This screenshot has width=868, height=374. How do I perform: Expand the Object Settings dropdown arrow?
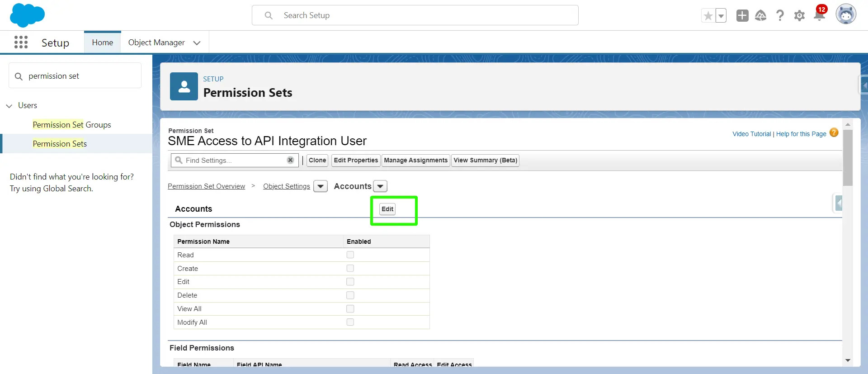click(321, 186)
